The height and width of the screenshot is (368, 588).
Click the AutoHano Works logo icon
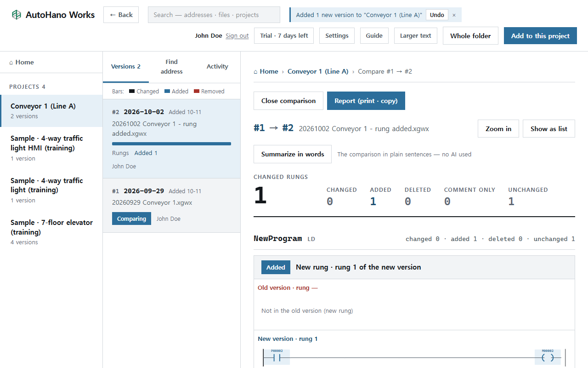coord(17,15)
